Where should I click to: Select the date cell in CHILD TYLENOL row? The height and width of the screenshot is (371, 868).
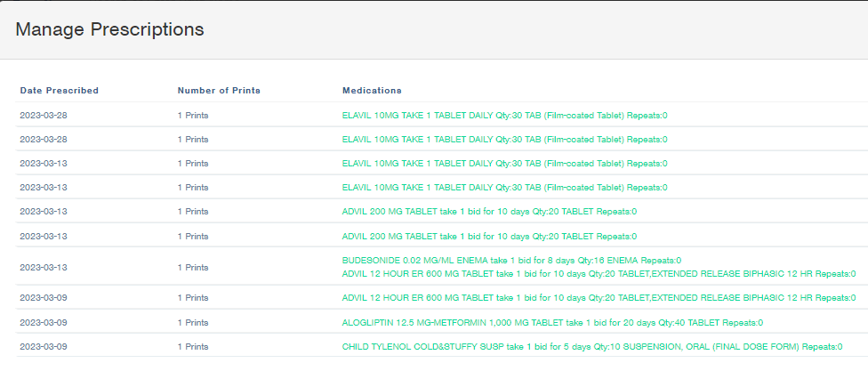tap(44, 346)
